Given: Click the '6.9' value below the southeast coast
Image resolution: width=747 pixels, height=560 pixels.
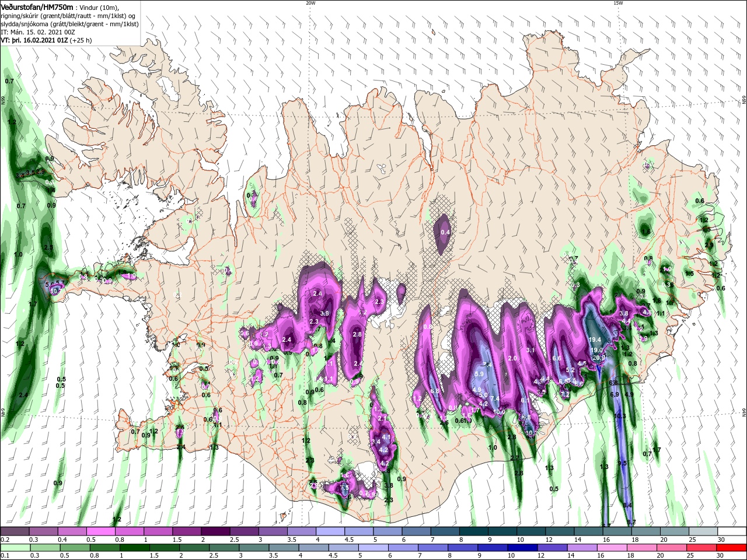Looking at the screenshot, I should click(x=615, y=394).
